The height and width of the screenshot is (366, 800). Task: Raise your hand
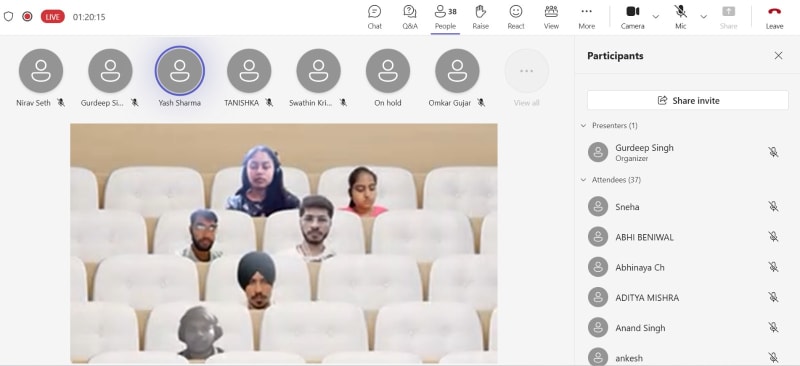point(480,17)
